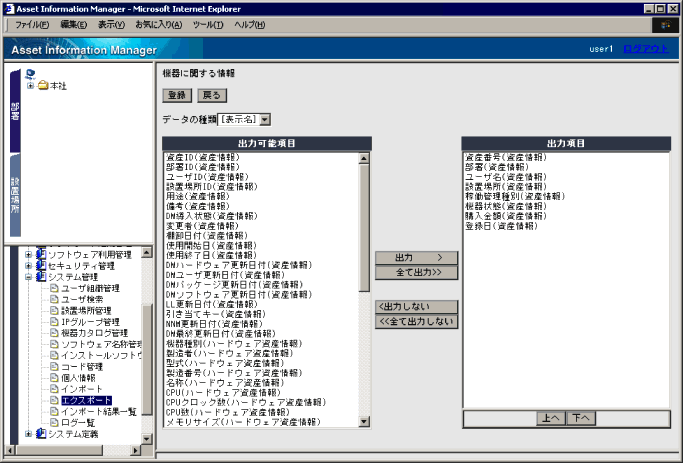Viewport: 683px width, 463px height.
Task: Click the Internet Explorer title bar icon
Action: pos(9,9)
